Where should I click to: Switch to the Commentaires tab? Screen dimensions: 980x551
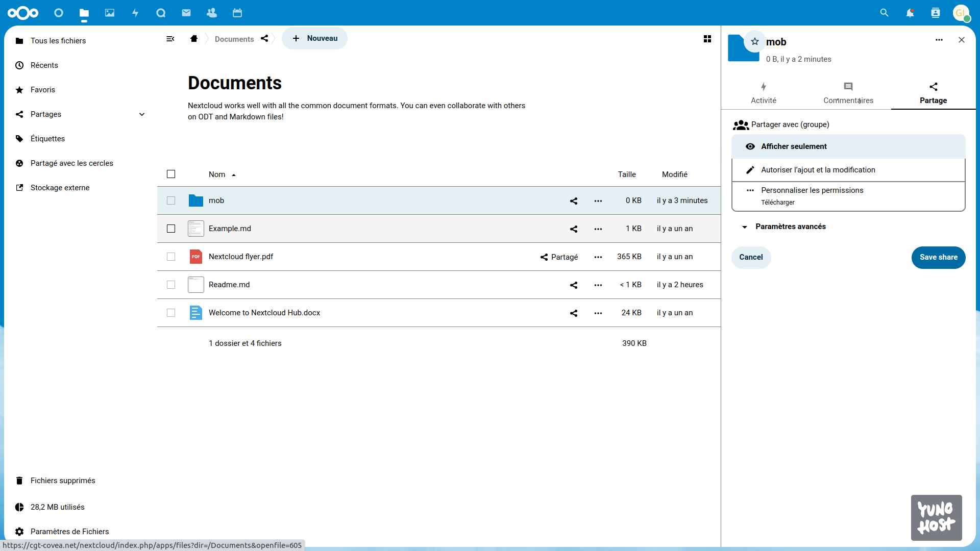[848, 93]
